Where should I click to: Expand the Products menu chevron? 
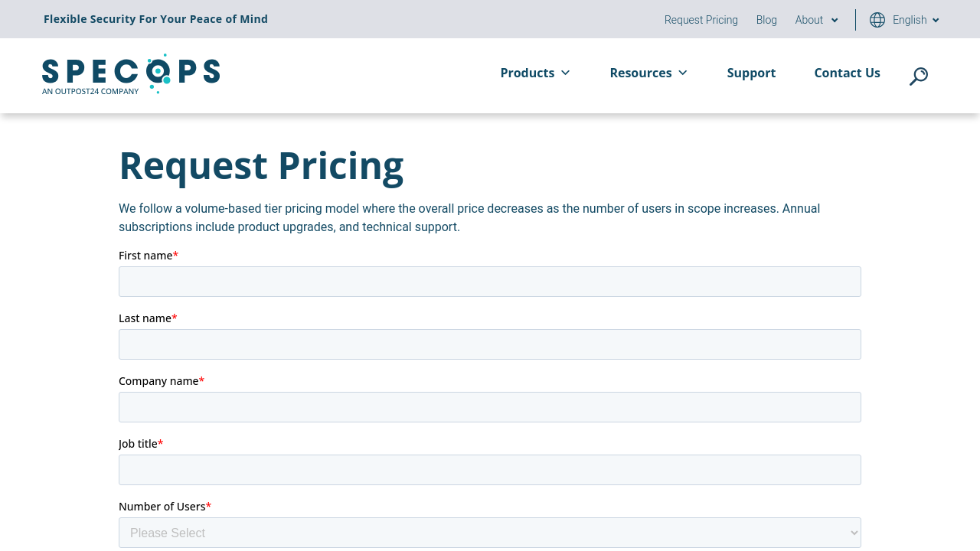click(x=566, y=73)
